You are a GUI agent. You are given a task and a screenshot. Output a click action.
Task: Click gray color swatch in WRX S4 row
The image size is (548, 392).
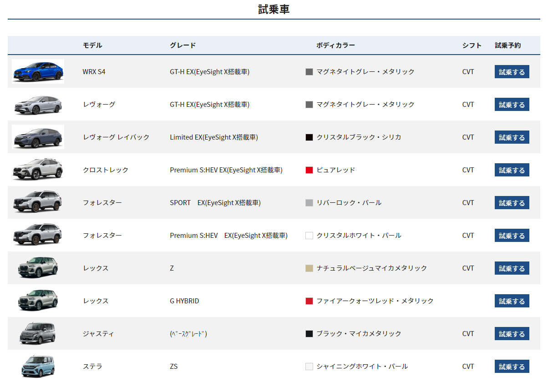309,72
